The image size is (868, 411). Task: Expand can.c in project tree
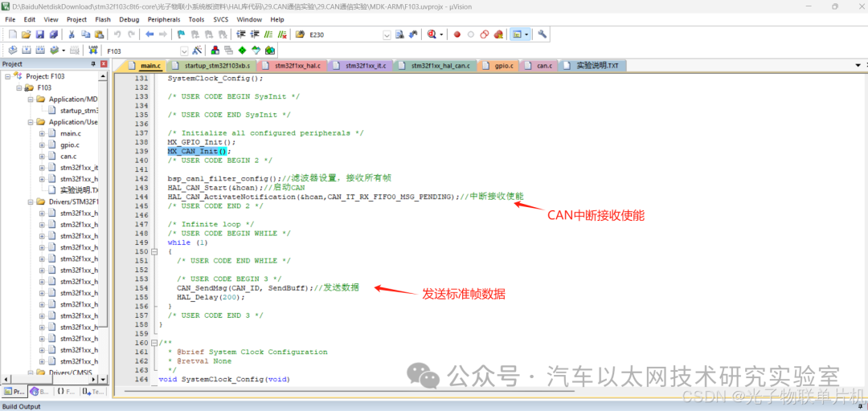point(42,156)
